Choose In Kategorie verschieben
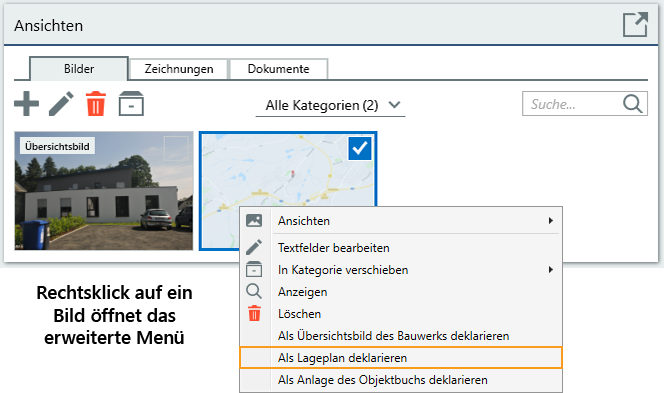This screenshot has height=393, width=664. click(x=401, y=269)
